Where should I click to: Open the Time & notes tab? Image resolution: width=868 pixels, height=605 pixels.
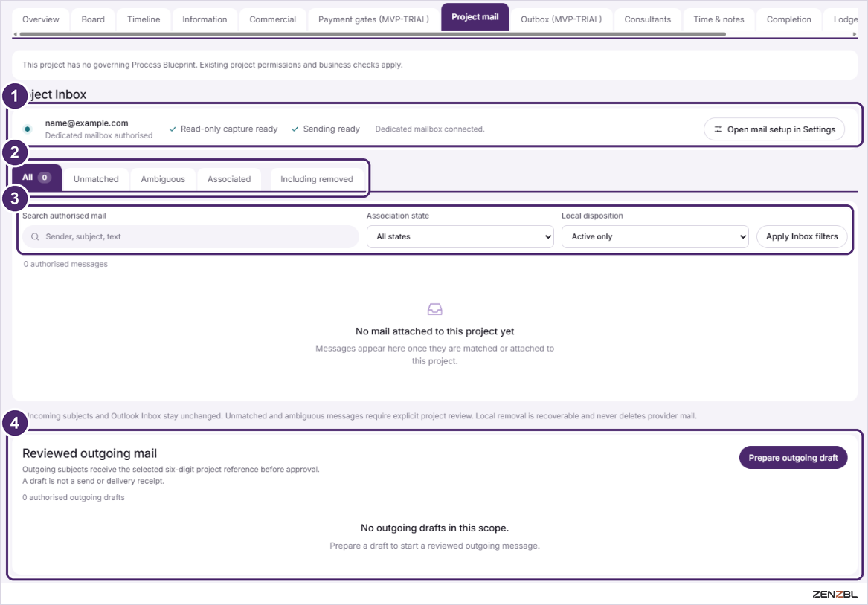pyautogui.click(x=718, y=19)
